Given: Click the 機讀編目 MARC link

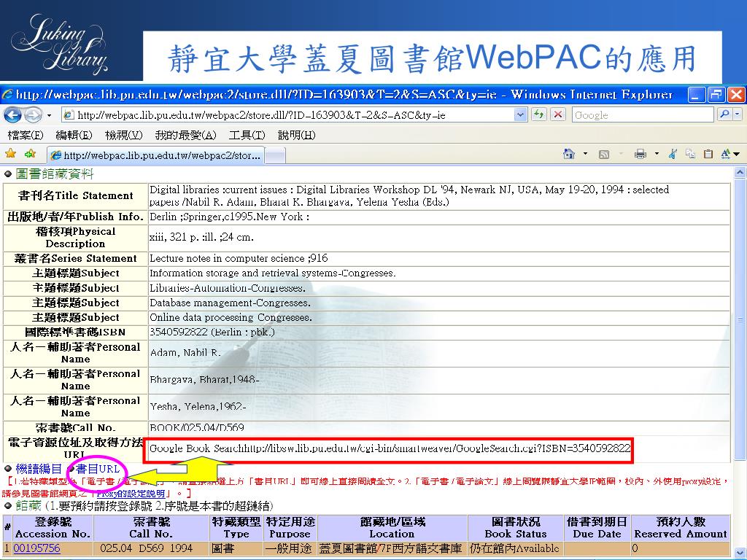Looking at the screenshot, I should [39, 469].
